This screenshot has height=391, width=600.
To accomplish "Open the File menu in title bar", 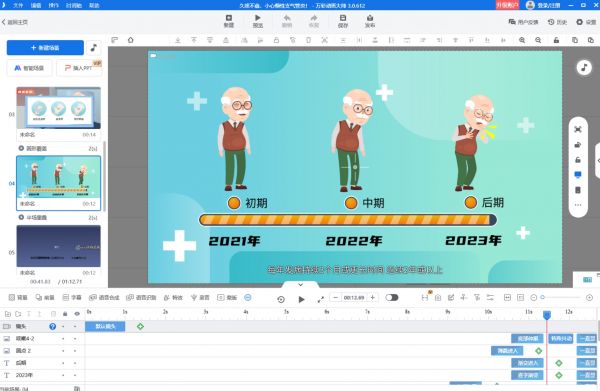I will [18, 5].
